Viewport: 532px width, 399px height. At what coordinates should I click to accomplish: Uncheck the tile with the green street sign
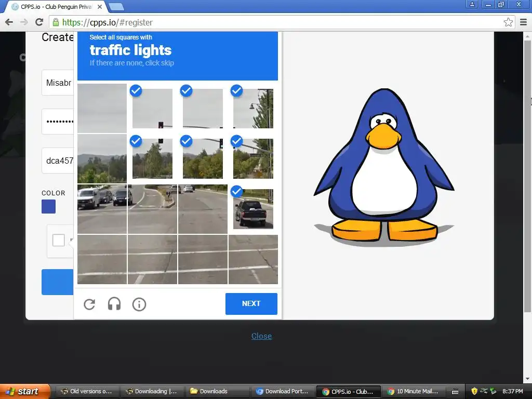click(x=253, y=158)
